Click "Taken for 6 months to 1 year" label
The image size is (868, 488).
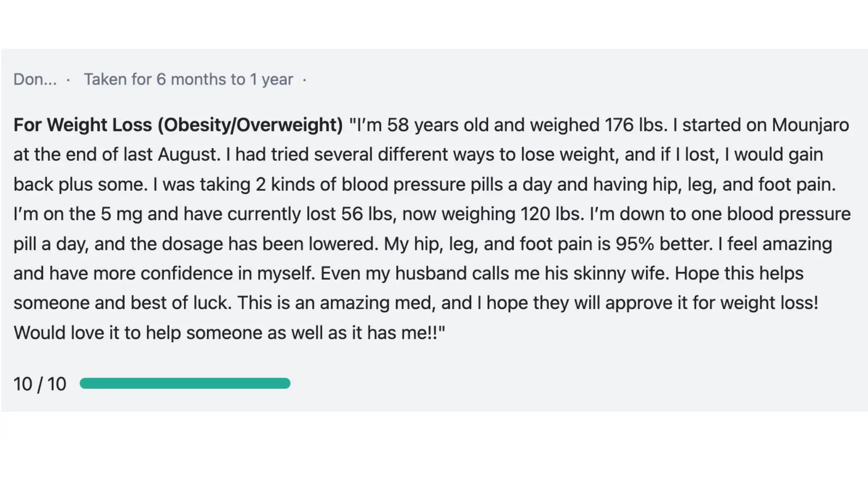189,80
